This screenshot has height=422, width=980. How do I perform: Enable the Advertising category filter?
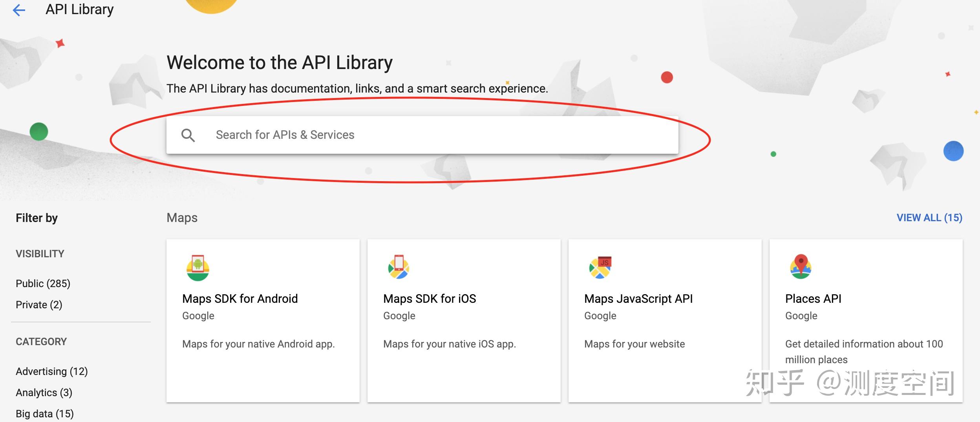[x=51, y=371]
